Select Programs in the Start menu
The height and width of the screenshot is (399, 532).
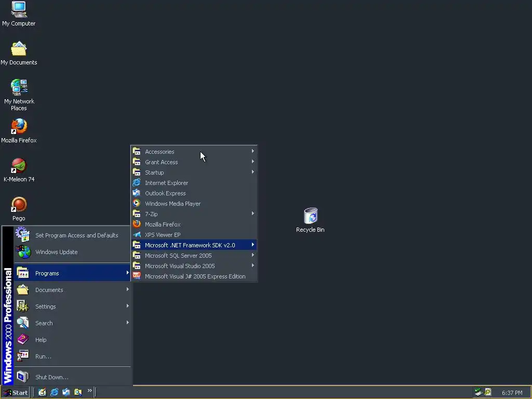72,273
